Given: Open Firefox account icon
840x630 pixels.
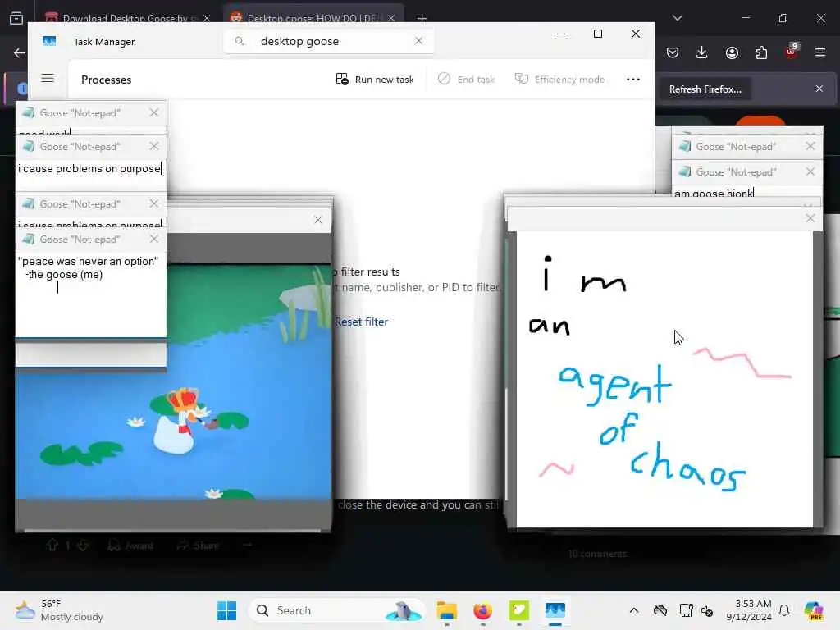Looking at the screenshot, I should click(x=732, y=52).
